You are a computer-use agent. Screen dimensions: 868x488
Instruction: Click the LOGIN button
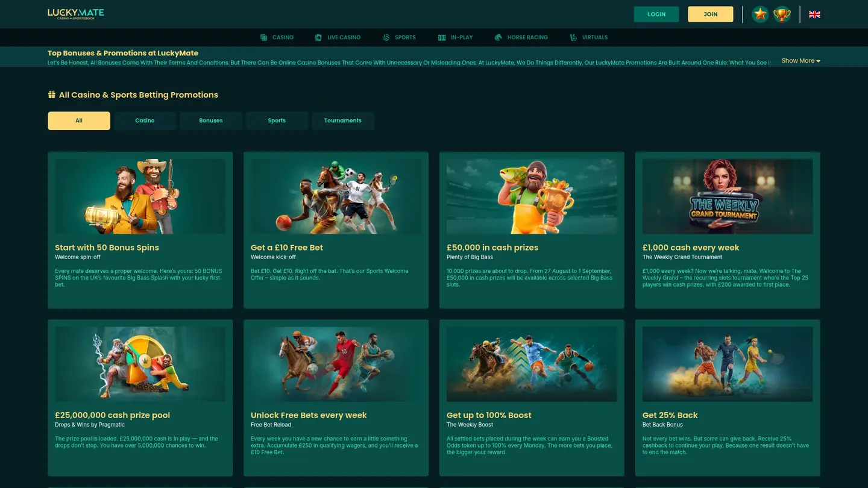[x=656, y=14]
